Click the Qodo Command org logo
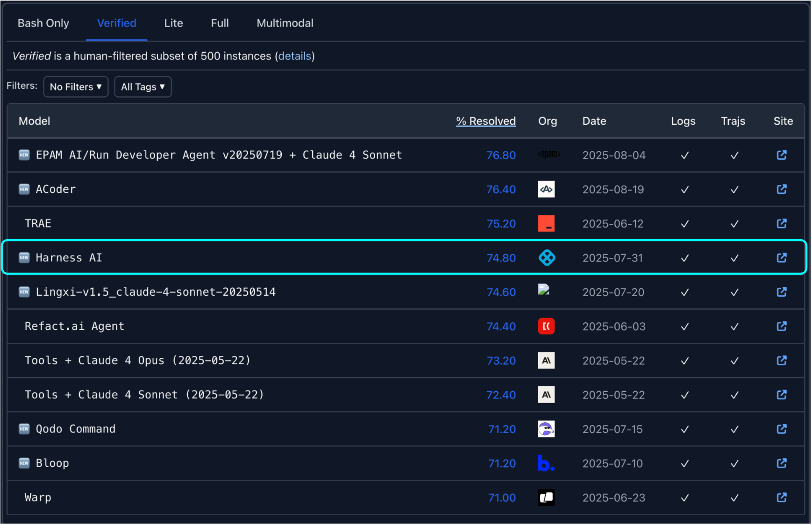 point(546,429)
